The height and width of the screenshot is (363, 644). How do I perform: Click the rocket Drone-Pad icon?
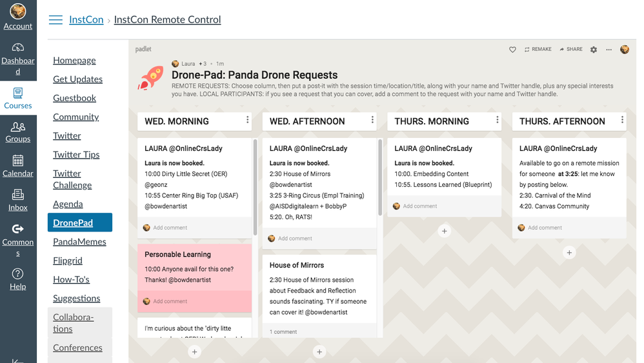[150, 78]
